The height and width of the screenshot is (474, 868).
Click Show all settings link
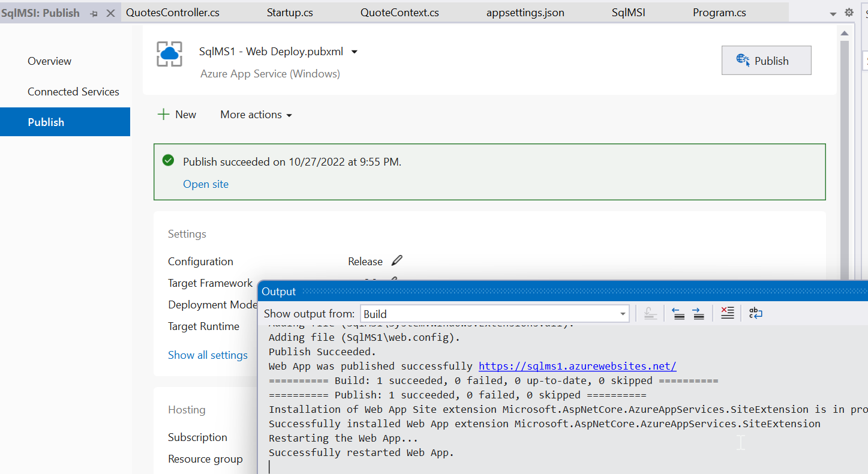pos(208,355)
